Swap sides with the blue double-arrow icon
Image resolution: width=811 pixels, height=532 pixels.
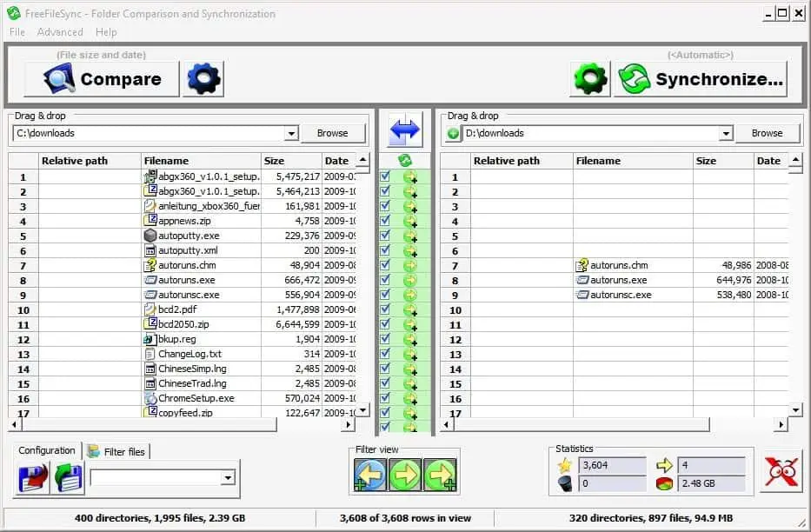point(405,130)
